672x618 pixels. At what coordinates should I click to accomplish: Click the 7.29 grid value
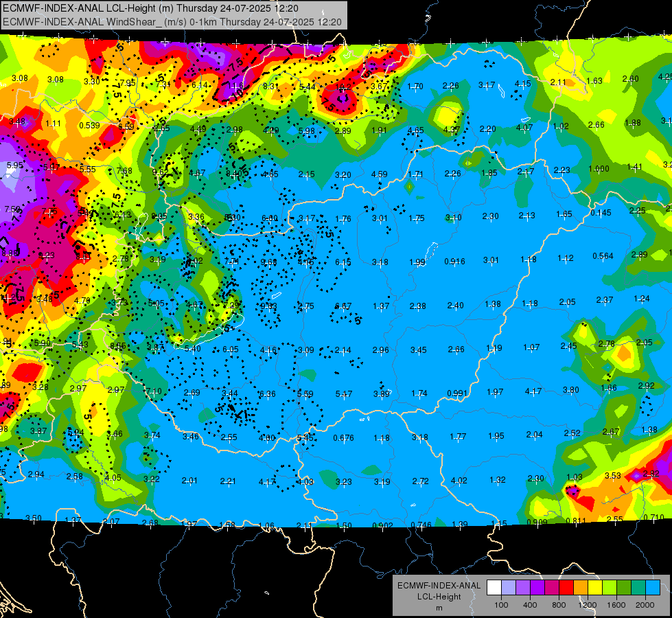point(231,306)
